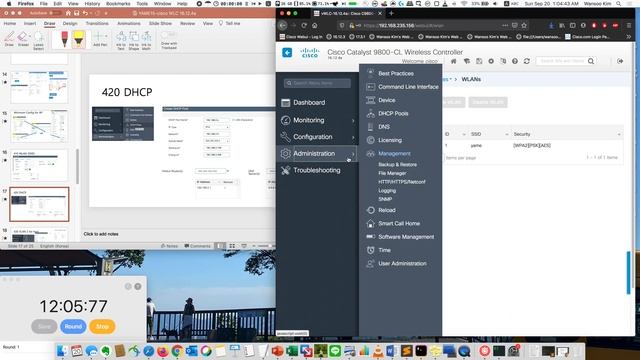Image resolution: width=640 pixels, height=360 pixels.
Task: Select the yellow highlighter pen in PowerPoint
Action: [78, 40]
